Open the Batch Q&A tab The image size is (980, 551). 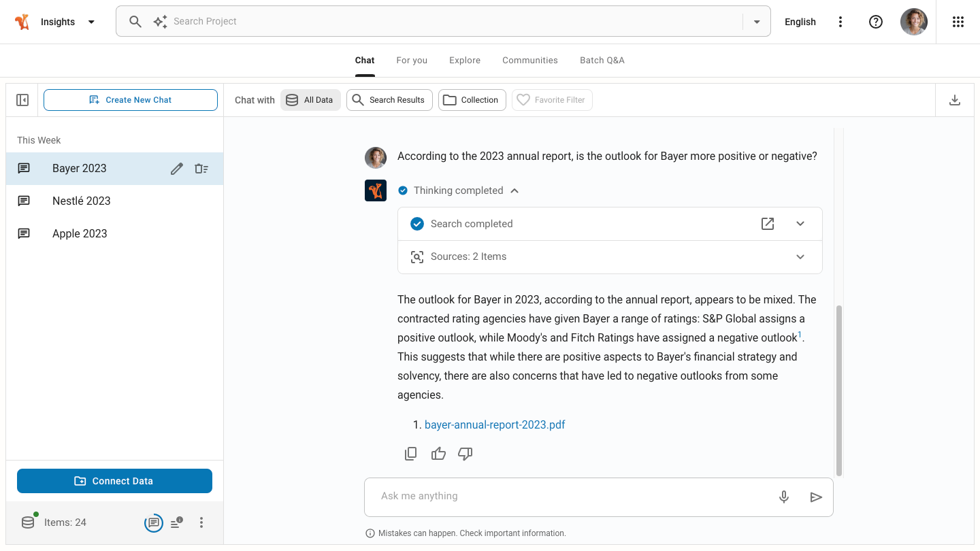coord(602,61)
